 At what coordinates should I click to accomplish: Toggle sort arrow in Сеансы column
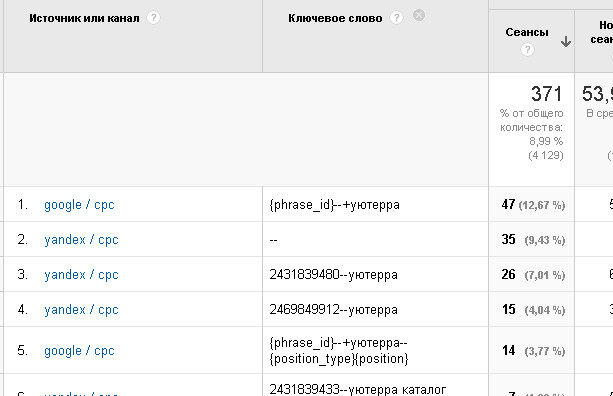click(x=566, y=41)
